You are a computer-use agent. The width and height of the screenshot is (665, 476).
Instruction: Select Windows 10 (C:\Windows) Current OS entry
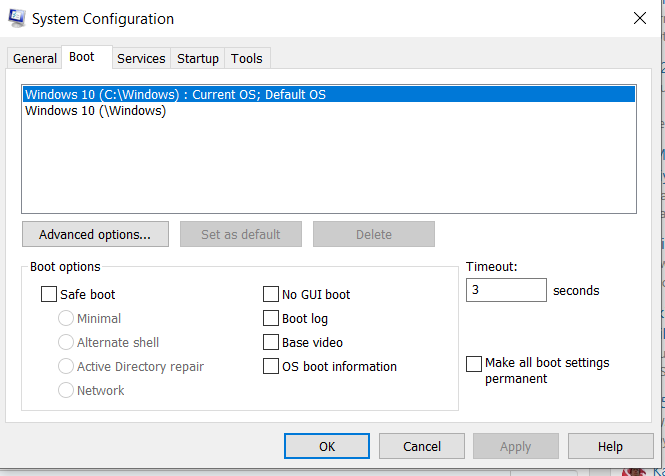click(x=176, y=95)
